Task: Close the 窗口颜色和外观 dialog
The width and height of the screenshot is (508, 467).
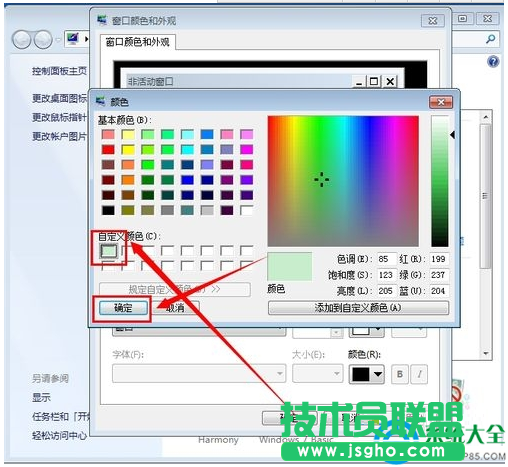Action: [433, 21]
